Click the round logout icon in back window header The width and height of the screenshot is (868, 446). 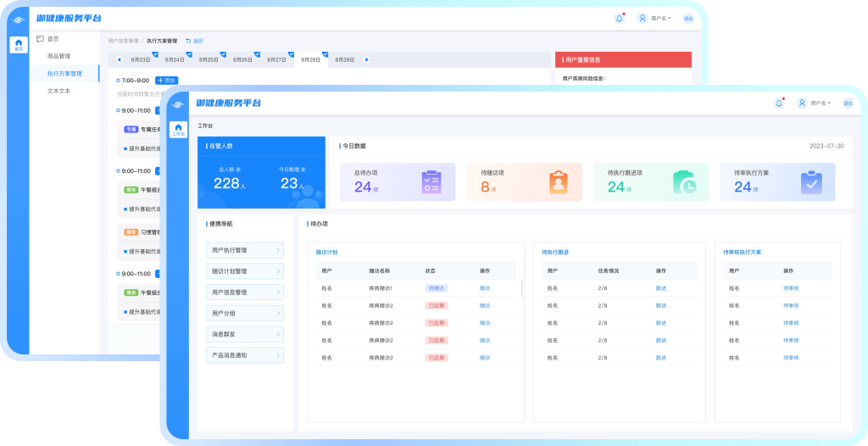click(688, 19)
